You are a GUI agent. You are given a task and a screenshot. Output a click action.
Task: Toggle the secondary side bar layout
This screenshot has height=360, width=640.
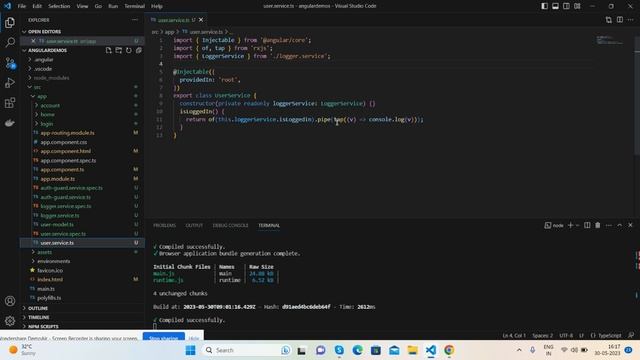pyautogui.click(x=567, y=6)
